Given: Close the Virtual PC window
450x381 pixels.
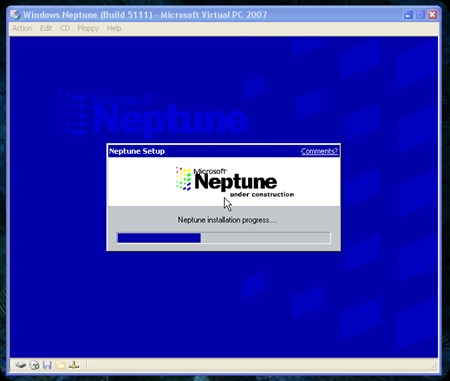Looking at the screenshot, I should tap(433, 15).
